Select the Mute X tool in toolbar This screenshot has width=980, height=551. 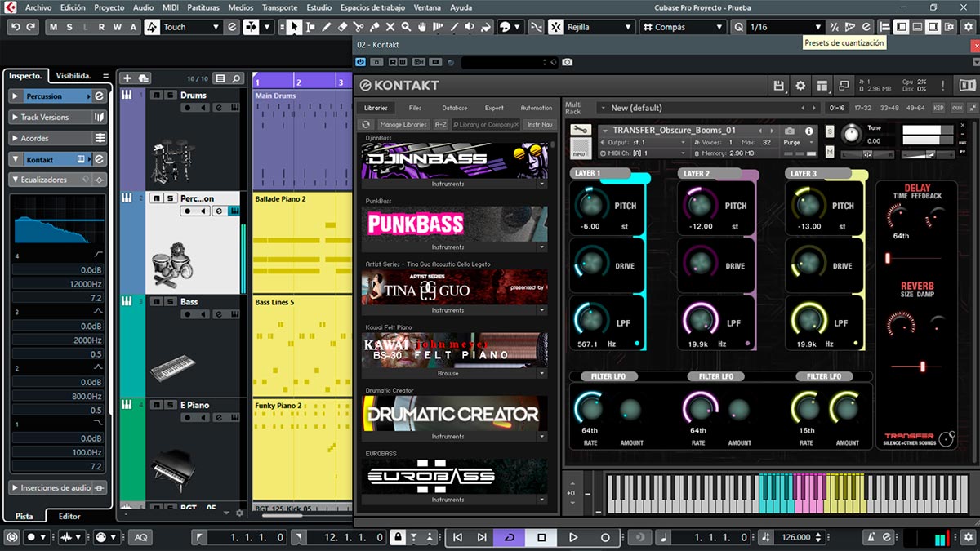click(x=391, y=27)
